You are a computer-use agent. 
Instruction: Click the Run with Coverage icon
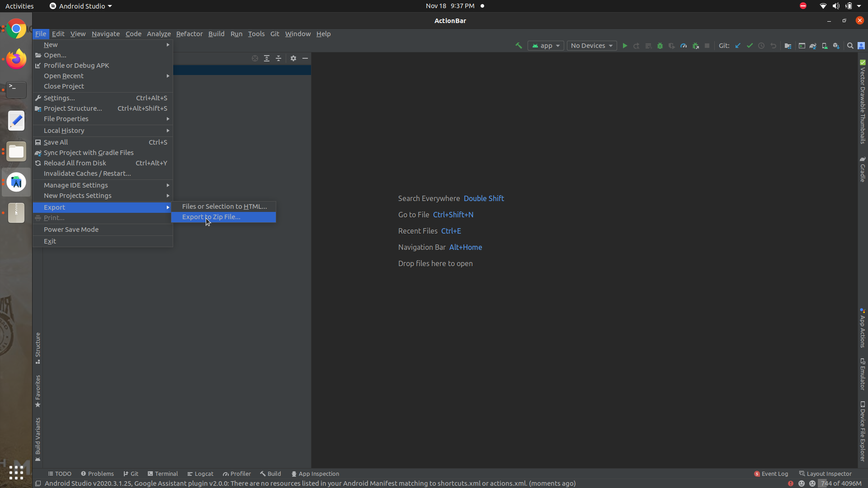click(672, 46)
